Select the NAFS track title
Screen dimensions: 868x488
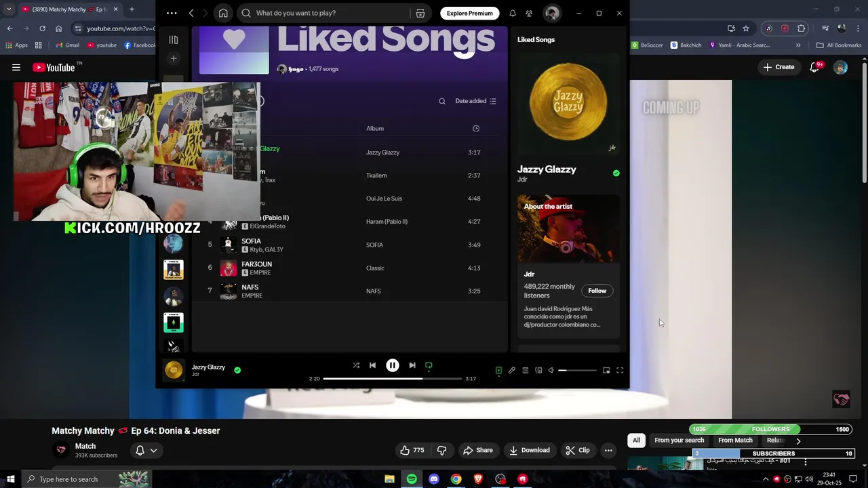[250, 287]
